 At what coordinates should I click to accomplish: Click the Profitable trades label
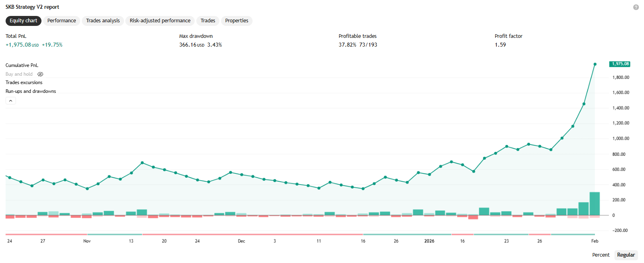[x=358, y=36]
